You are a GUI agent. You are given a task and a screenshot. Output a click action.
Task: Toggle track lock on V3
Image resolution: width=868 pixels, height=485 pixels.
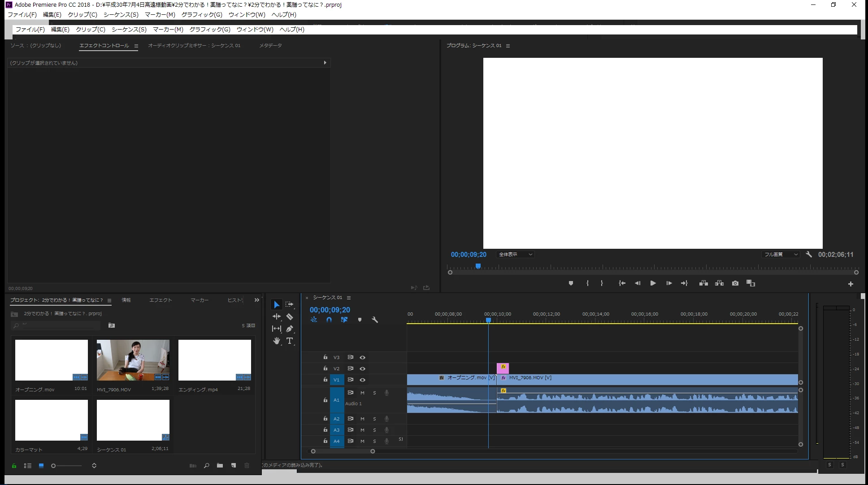[x=325, y=357]
